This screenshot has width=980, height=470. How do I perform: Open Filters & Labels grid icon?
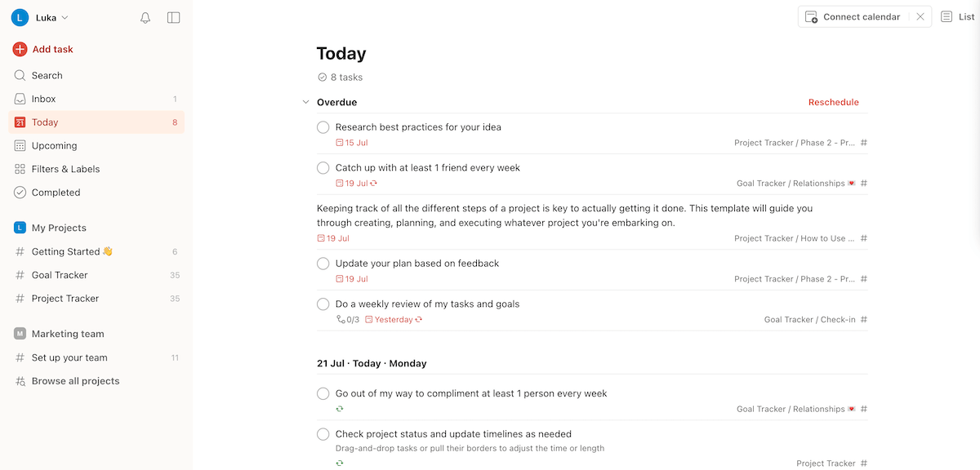click(x=18, y=169)
